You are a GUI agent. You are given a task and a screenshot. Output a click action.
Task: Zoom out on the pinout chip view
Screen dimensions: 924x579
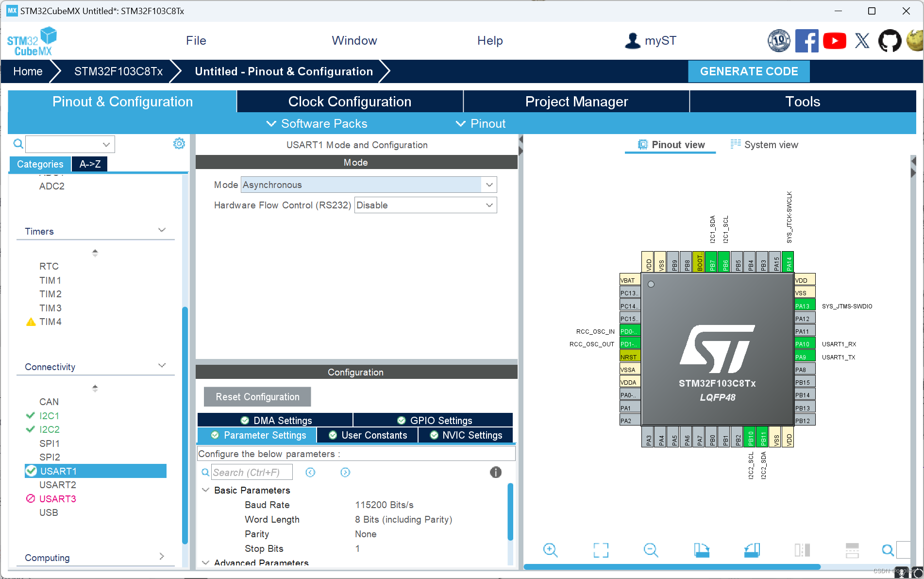(651, 550)
